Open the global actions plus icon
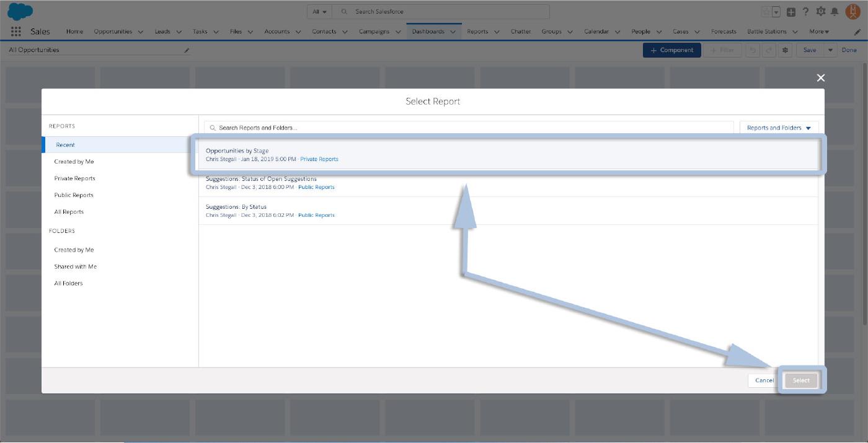The image size is (868, 443). (x=791, y=12)
